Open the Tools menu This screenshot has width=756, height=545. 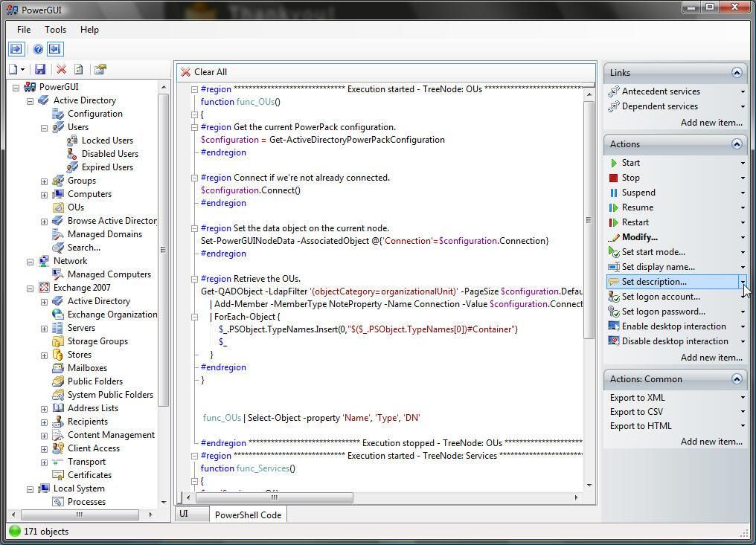click(55, 30)
